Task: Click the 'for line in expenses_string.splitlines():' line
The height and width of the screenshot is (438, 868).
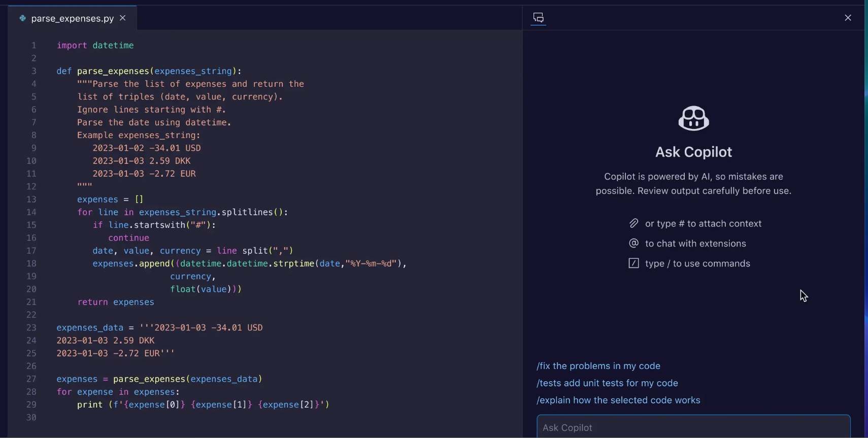Action: [183, 212]
